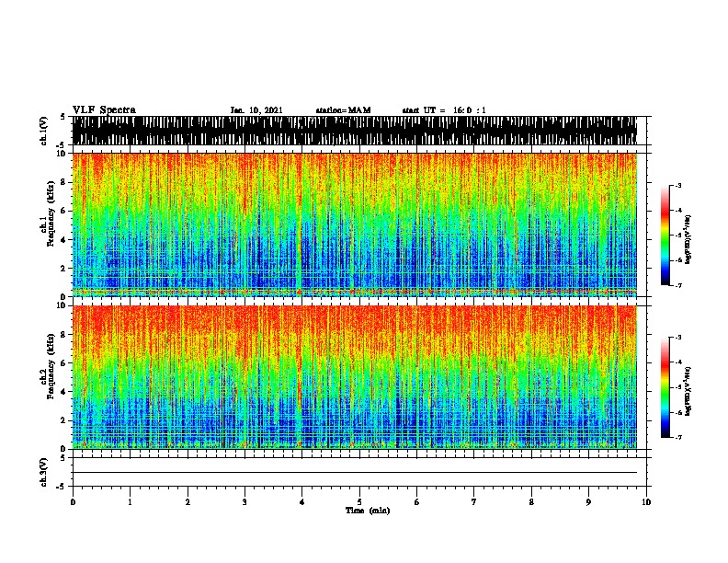Click the "station=MAM" header label
This screenshot has width=728, height=563.
(x=343, y=110)
